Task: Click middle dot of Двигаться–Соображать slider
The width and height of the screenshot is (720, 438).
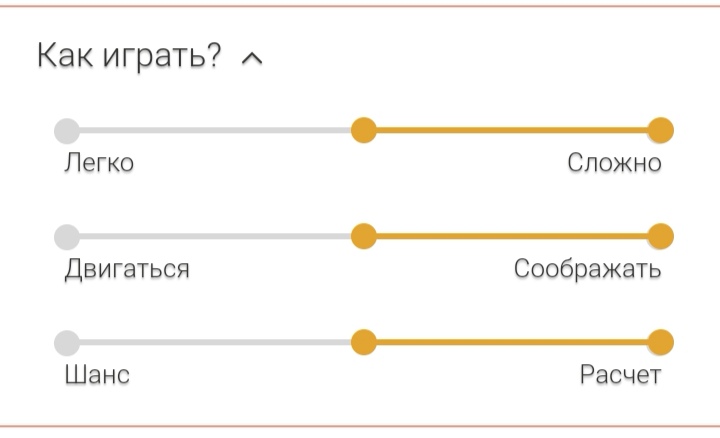Action: pyautogui.click(x=363, y=237)
